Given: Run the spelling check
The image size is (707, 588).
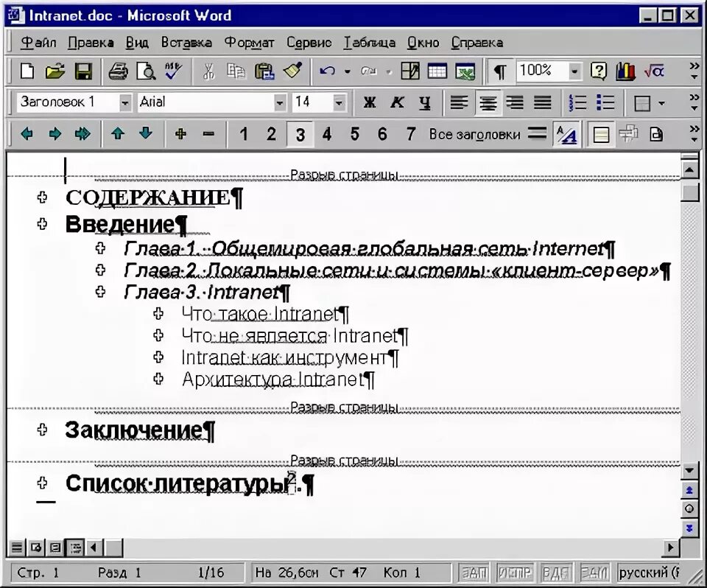Looking at the screenshot, I should [174, 71].
